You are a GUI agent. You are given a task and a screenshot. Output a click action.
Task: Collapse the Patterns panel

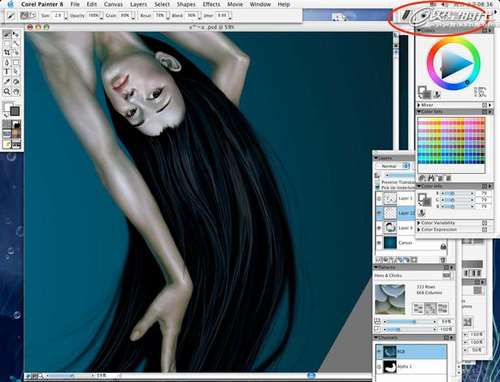click(x=376, y=267)
